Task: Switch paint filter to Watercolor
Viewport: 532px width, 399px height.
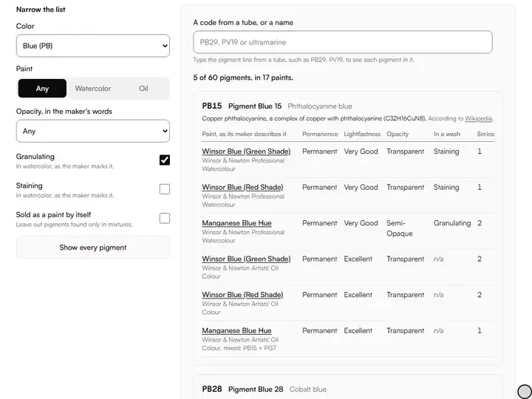Action: click(x=93, y=88)
